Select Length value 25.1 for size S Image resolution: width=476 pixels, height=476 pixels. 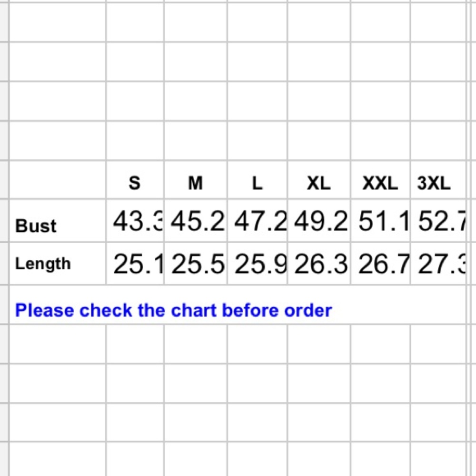point(138,264)
